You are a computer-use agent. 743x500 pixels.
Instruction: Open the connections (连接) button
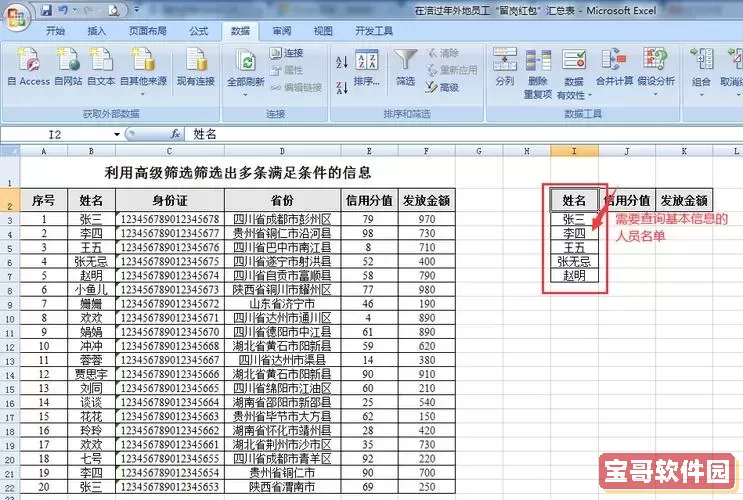tap(287, 53)
